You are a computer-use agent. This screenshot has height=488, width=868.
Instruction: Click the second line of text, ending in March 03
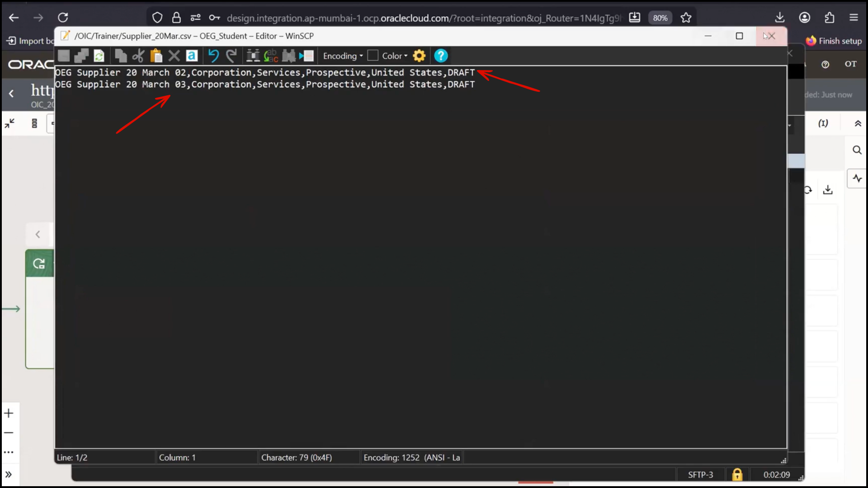coord(265,84)
